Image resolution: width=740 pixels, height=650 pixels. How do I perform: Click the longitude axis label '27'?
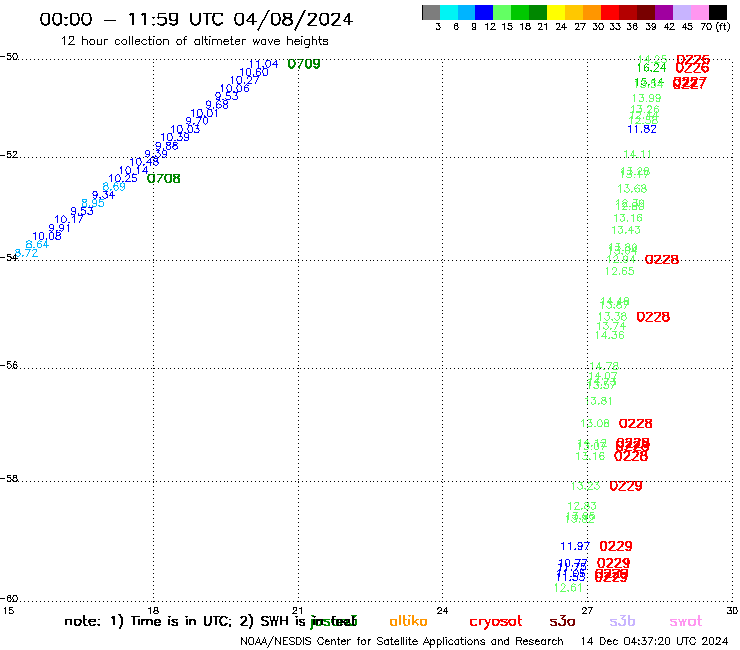coord(587,610)
